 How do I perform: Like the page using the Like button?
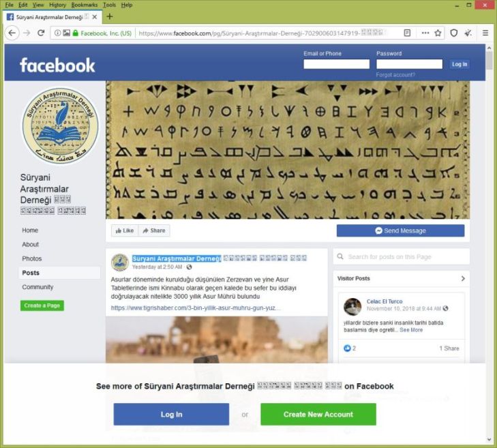pyautogui.click(x=125, y=230)
